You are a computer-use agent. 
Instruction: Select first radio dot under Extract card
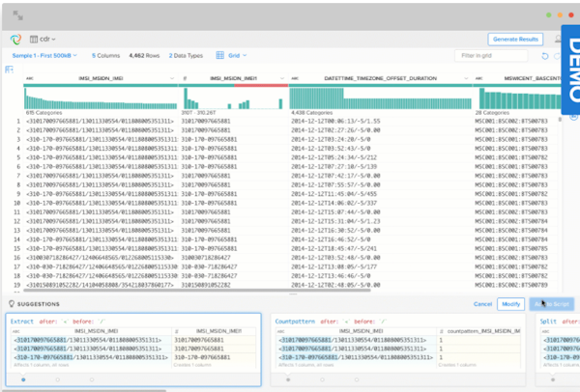(x=23, y=379)
